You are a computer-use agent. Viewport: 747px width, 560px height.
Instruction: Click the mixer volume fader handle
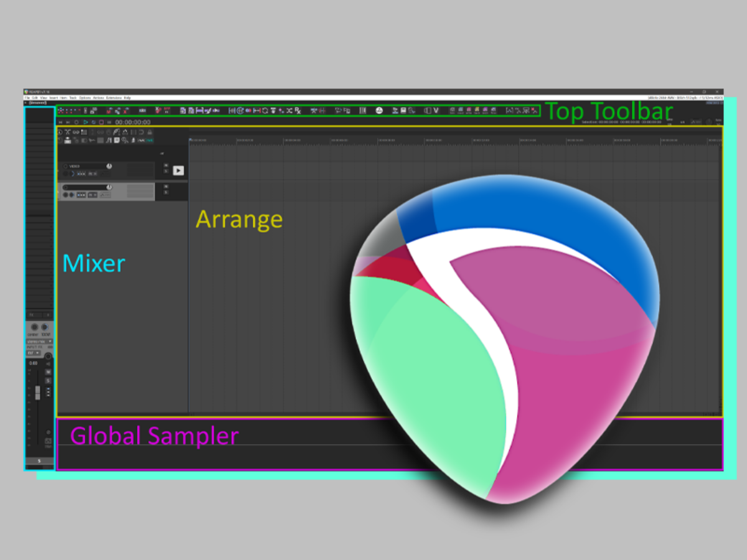(x=37, y=392)
